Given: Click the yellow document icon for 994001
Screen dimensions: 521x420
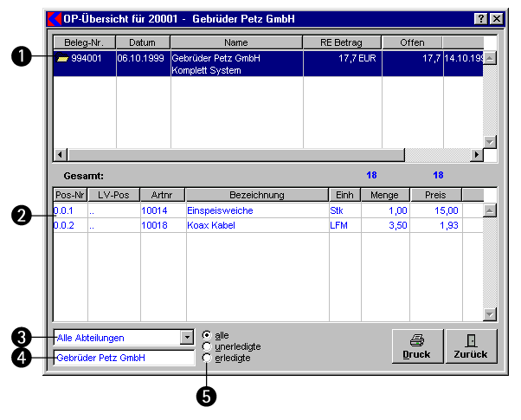Looking at the screenshot, I should point(62,59).
